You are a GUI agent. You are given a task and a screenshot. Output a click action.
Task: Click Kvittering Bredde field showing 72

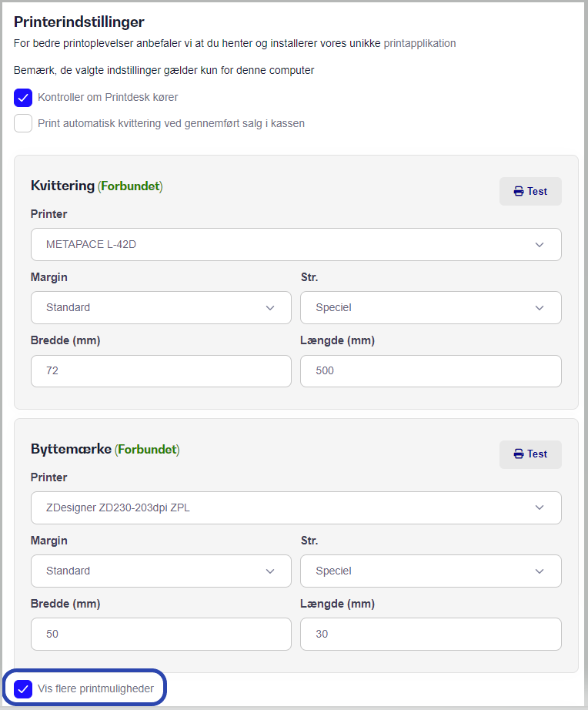tap(161, 371)
